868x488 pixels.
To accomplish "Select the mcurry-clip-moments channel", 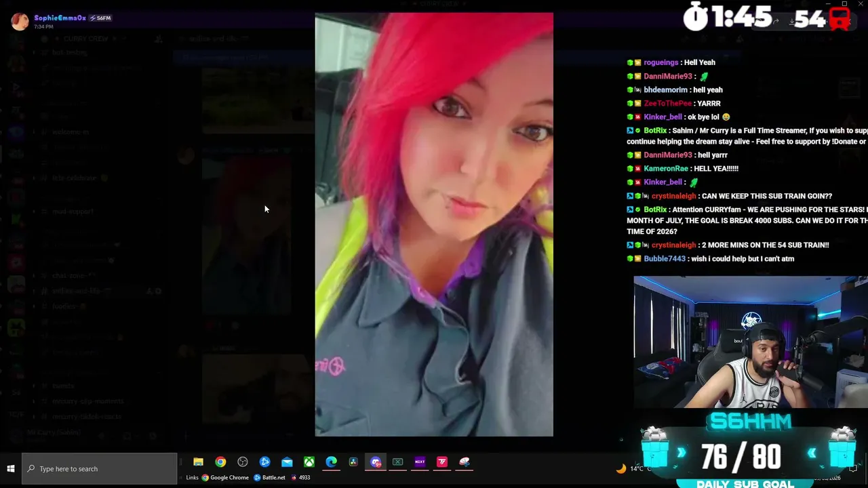I will (x=87, y=401).
